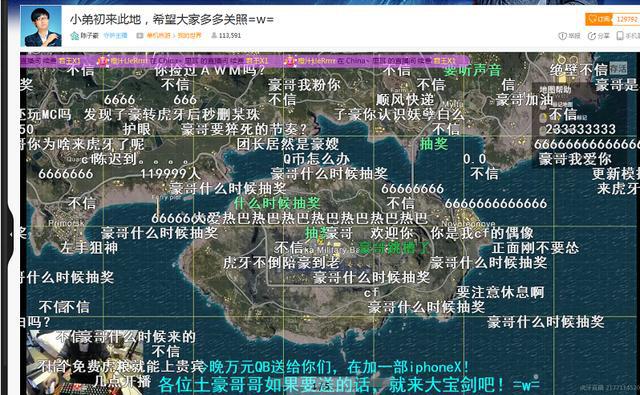
Task: Open the 我的世界 game category
Action: tap(189, 36)
